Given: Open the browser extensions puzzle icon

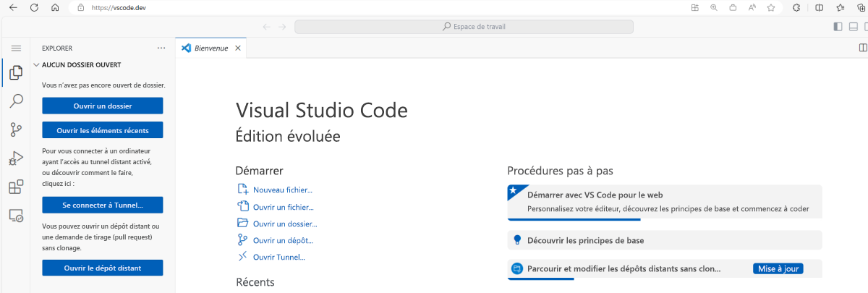Looking at the screenshot, I should click(x=796, y=7).
